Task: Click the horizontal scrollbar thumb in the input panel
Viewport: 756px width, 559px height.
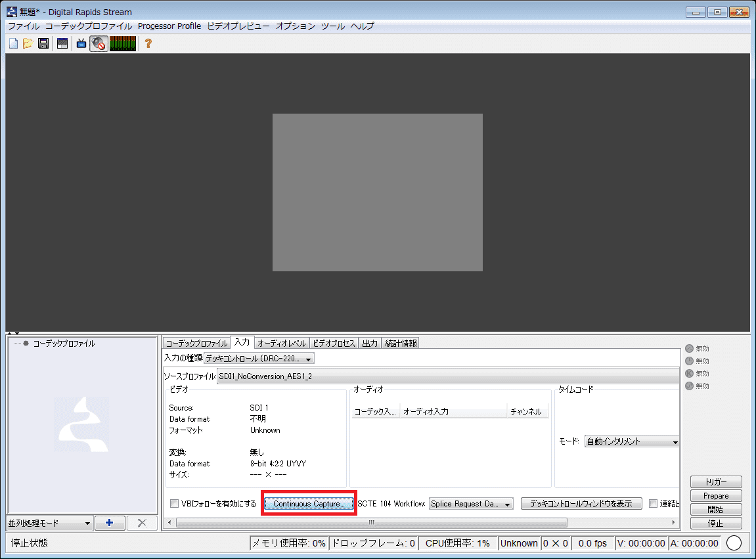Action: 372,522
